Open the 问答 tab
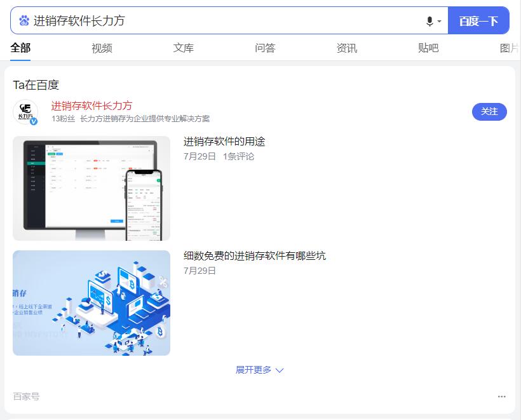521x420 pixels. coord(265,48)
